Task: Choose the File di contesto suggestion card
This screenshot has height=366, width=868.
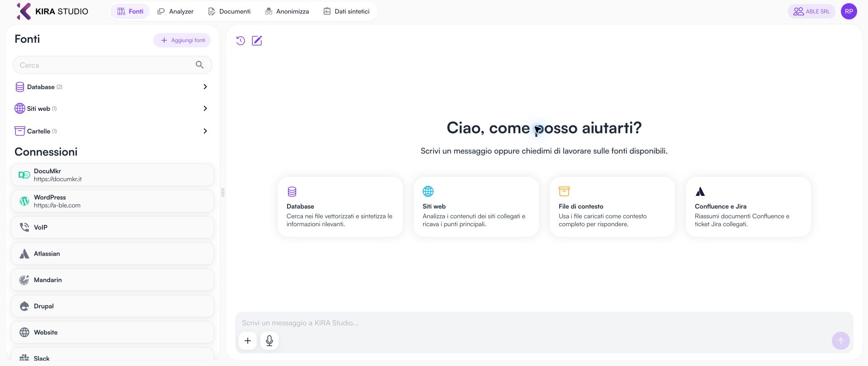Action: [x=612, y=207]
